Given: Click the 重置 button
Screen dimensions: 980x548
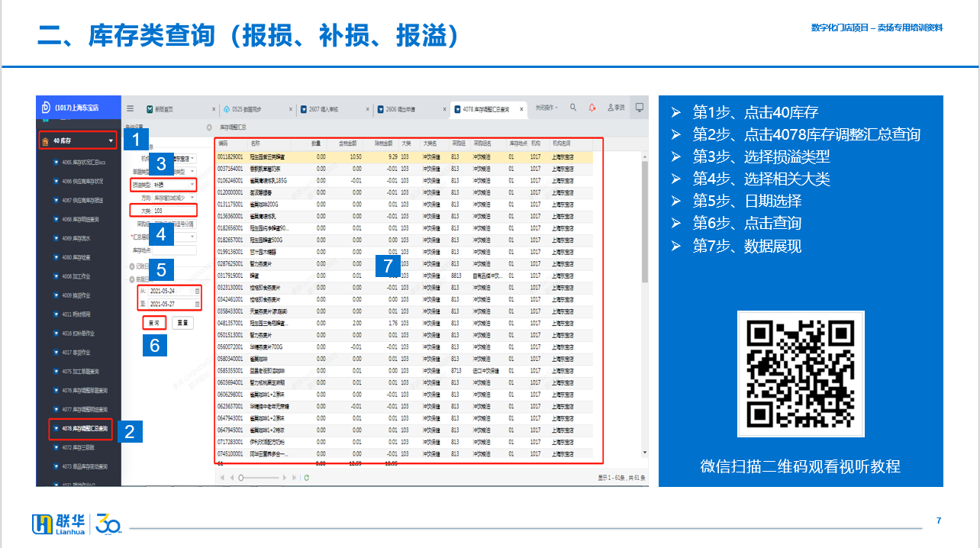Looking at the screenshot, I should [x=182, y=323].
